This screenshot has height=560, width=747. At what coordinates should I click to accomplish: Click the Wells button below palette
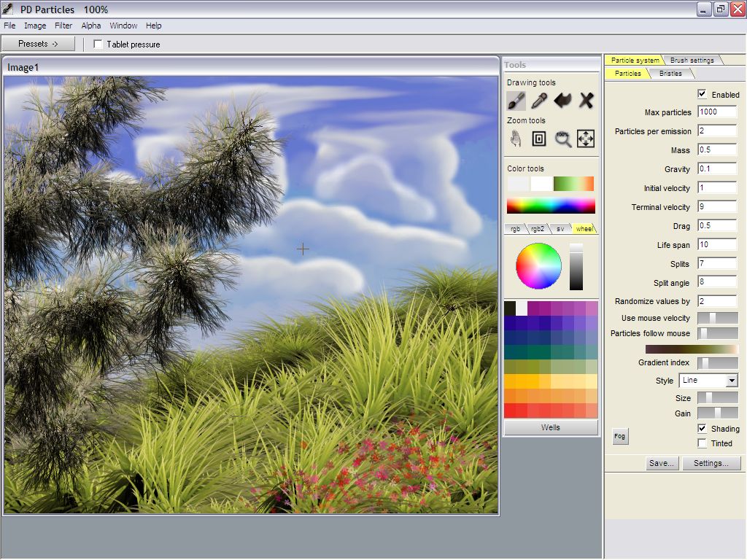pyautogui.click(x=551, y=427)
